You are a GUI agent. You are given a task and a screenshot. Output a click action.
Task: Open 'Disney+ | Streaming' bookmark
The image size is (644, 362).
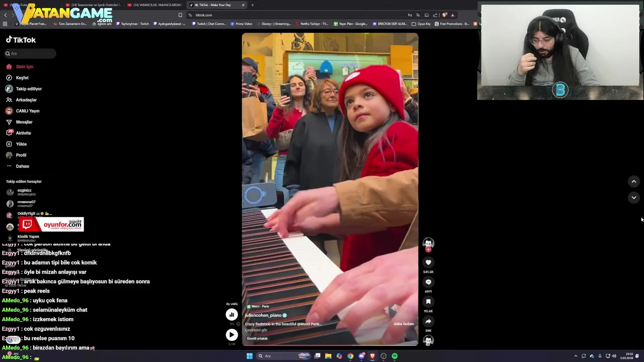tap(274, 24)
